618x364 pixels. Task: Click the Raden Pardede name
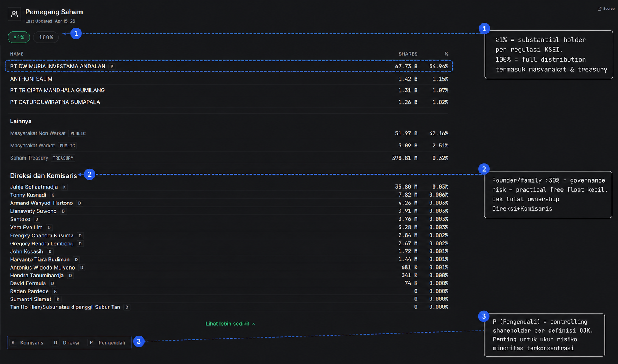[x=29, y=291]
